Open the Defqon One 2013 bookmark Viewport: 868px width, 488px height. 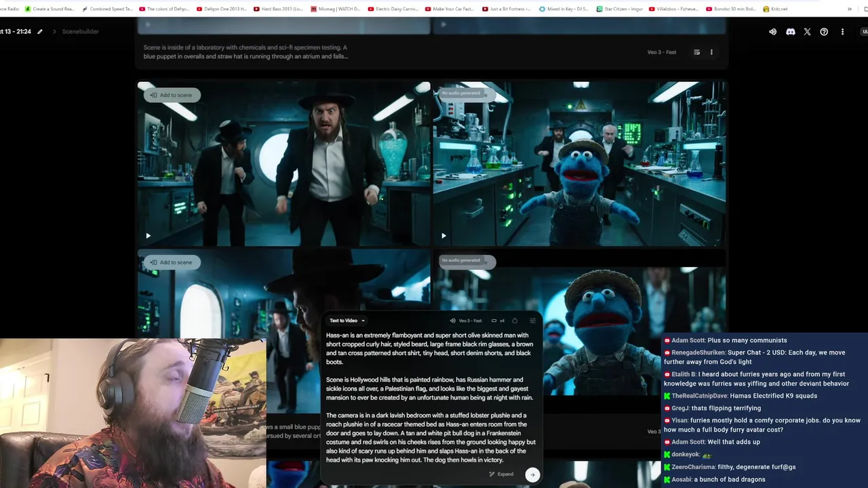(221, 9)
